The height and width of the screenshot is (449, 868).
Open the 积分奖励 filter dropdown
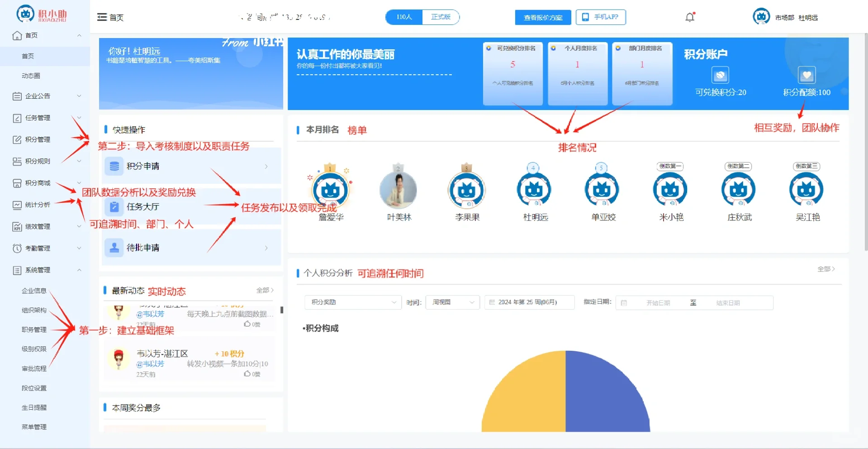[352, 302]
